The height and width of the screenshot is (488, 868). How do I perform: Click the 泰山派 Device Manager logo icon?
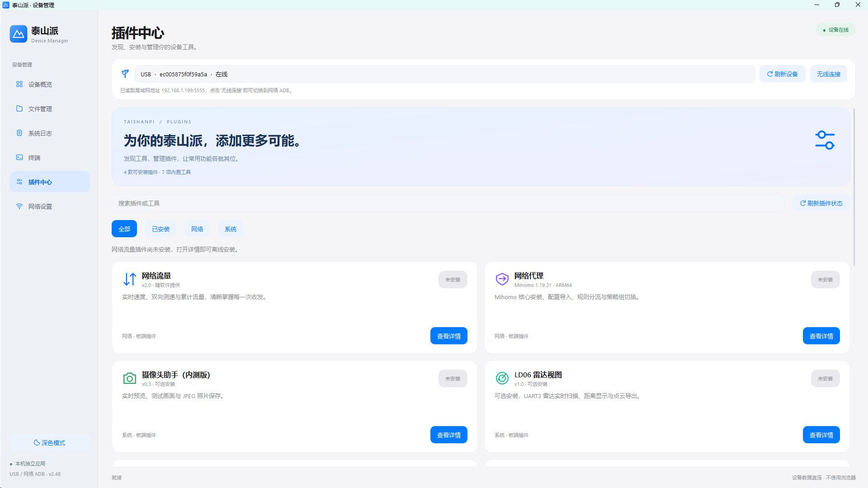click(x=19, y=34)
